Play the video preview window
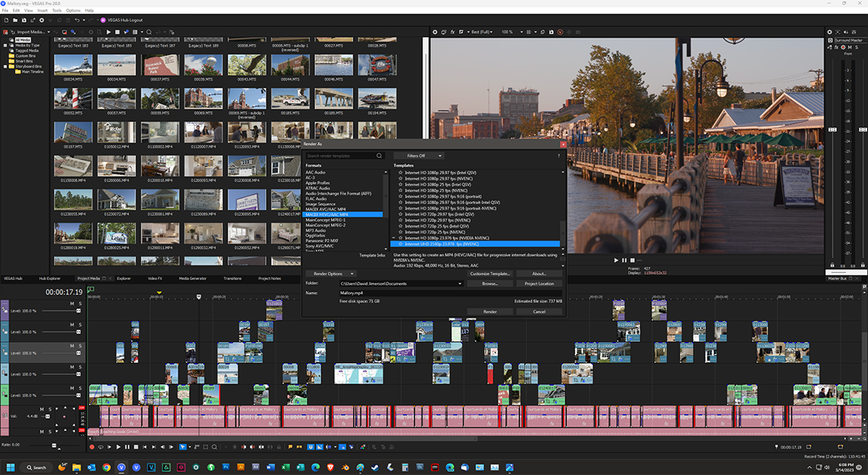This screenshot has height=475, width=868. click(x=616, y=260)
